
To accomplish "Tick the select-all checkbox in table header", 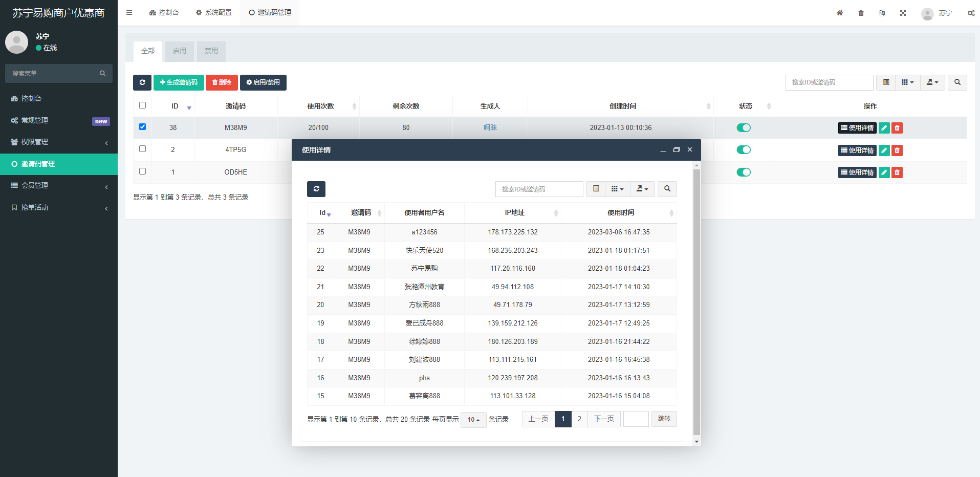I will (143, 105).
